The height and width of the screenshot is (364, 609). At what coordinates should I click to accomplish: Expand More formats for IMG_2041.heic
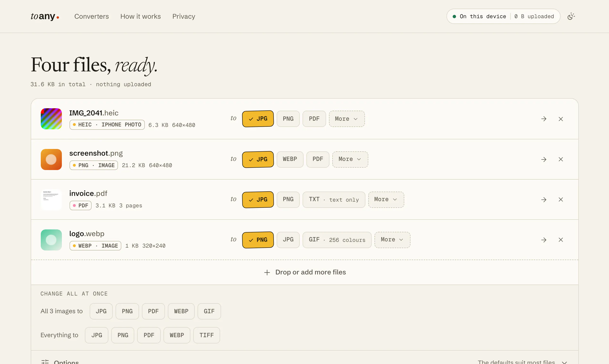pos(347,119)
